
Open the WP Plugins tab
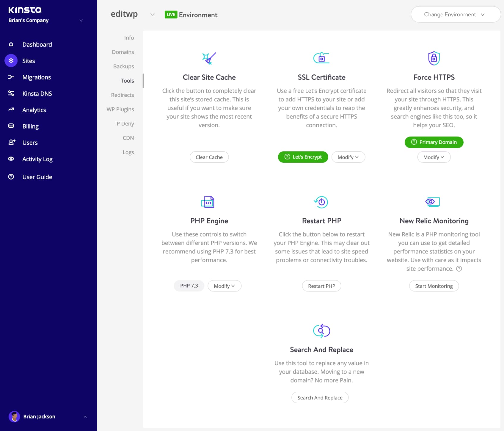click(x=120, y=109)
